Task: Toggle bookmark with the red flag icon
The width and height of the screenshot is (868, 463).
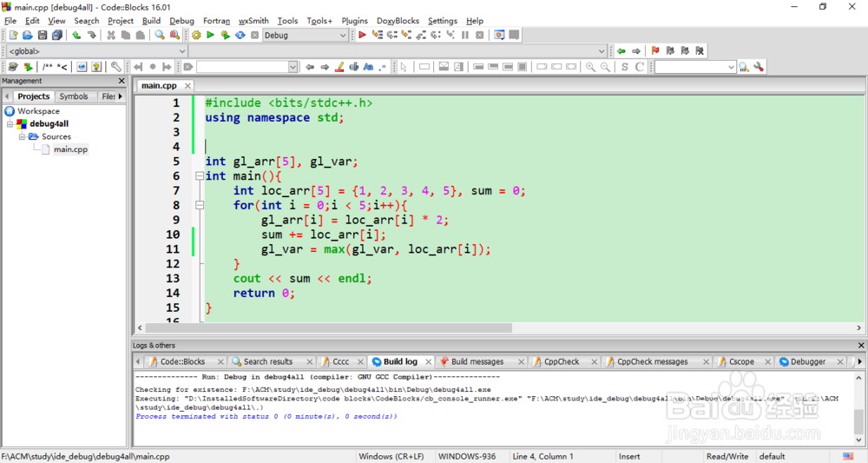Action: coord(655,51)
